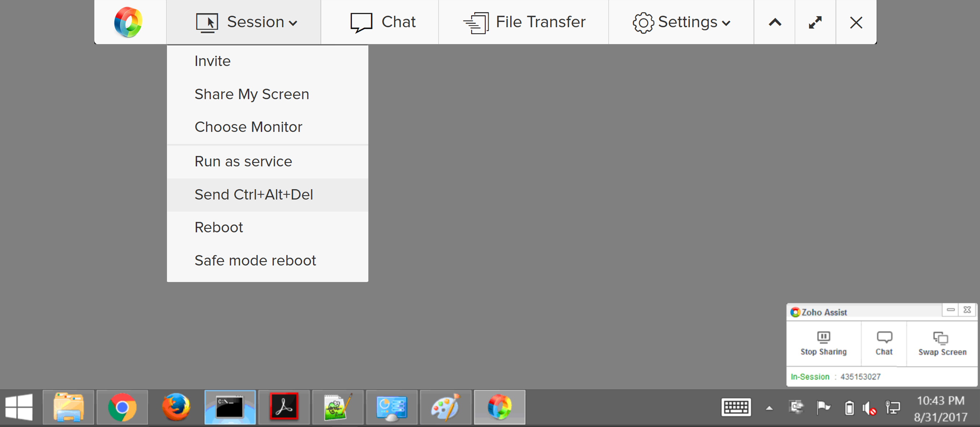
Task: Close the Zoho Assist small window
Action: click(967, 310)
